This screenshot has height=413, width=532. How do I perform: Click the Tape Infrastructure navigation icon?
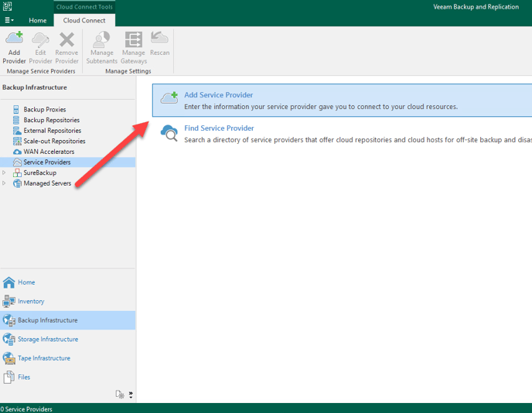point(9,358)
